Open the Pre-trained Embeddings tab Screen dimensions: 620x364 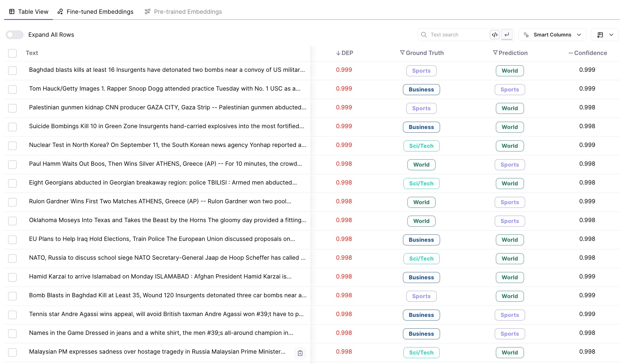click(183, 12)
